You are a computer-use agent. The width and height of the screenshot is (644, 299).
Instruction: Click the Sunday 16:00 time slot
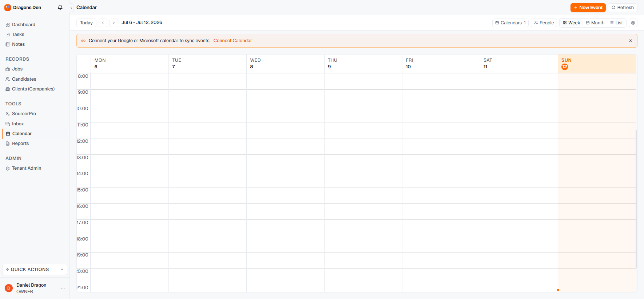[x=597, y=211]
